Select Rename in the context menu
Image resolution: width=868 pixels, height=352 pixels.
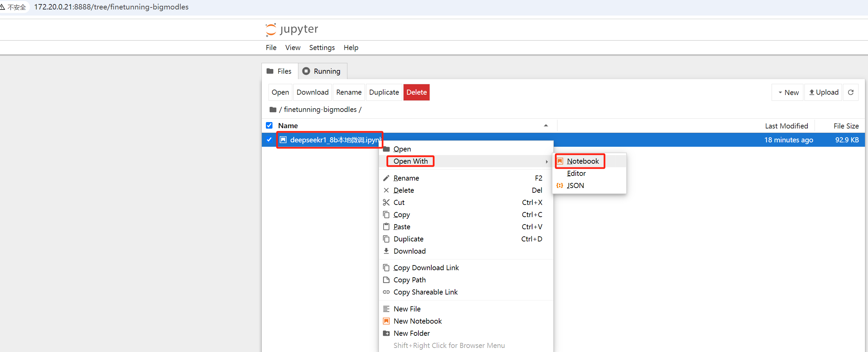pyautogui.click(x=466, y=178)
